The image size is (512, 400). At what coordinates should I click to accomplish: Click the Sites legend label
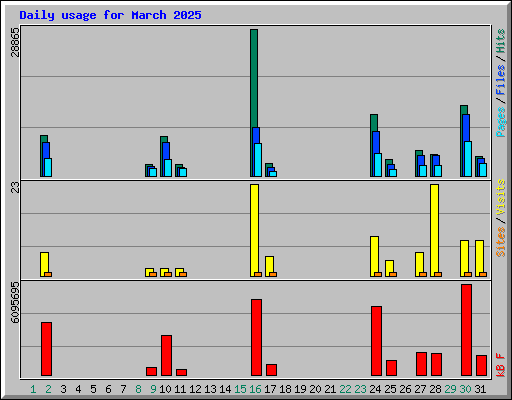(501, 242)
